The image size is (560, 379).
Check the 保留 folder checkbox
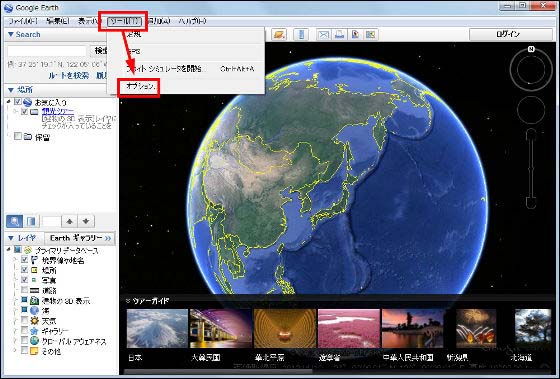pyautogui.click(x=18, y=136)
